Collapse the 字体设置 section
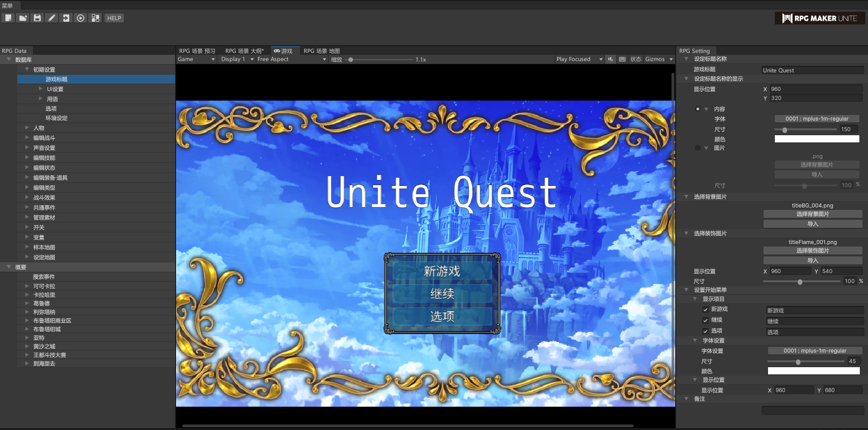The height and width of the screenshot is (430, 868). (x=695, y=340)
